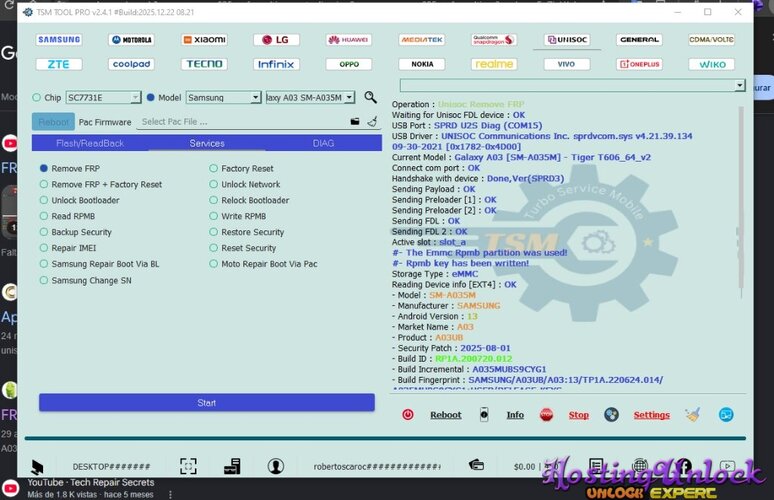The image size is (774, 500).
Task: Click the red Stop link
Action: coord(579,415)
